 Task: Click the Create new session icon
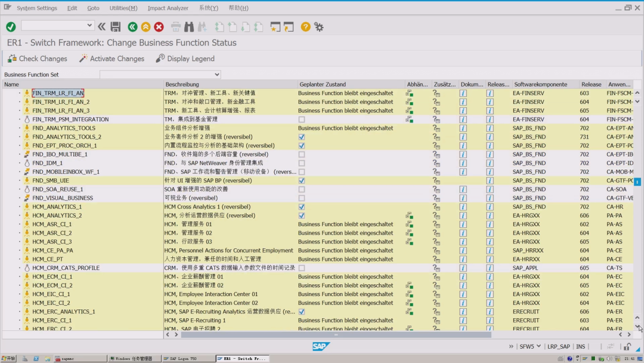tap(275, 27)
